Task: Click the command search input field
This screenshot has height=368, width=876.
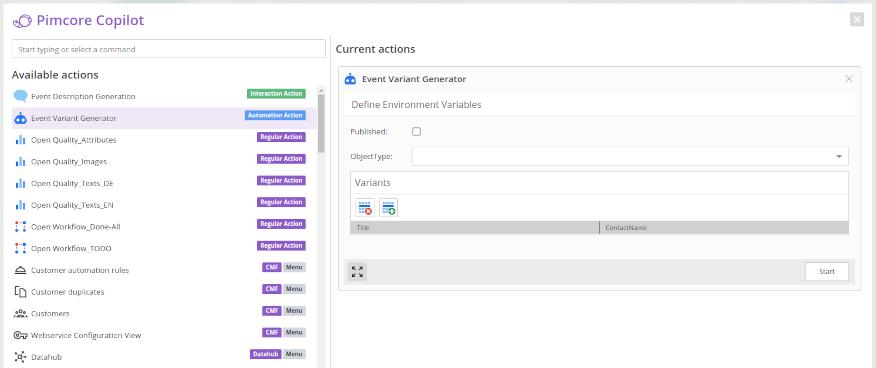Action: (x=169, y=49)
